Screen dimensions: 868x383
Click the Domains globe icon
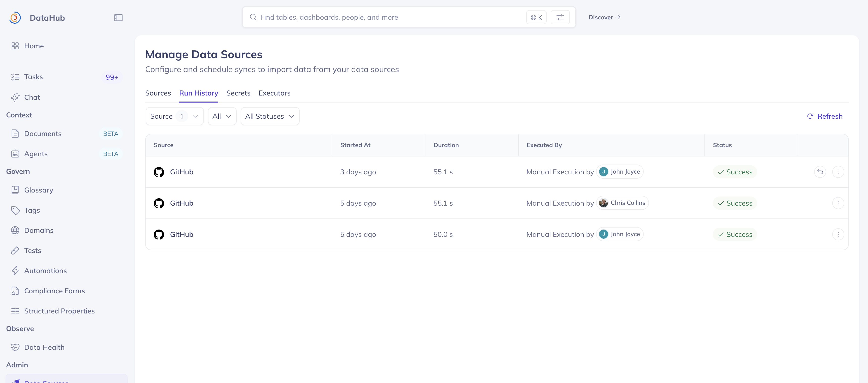click(15, 230)
